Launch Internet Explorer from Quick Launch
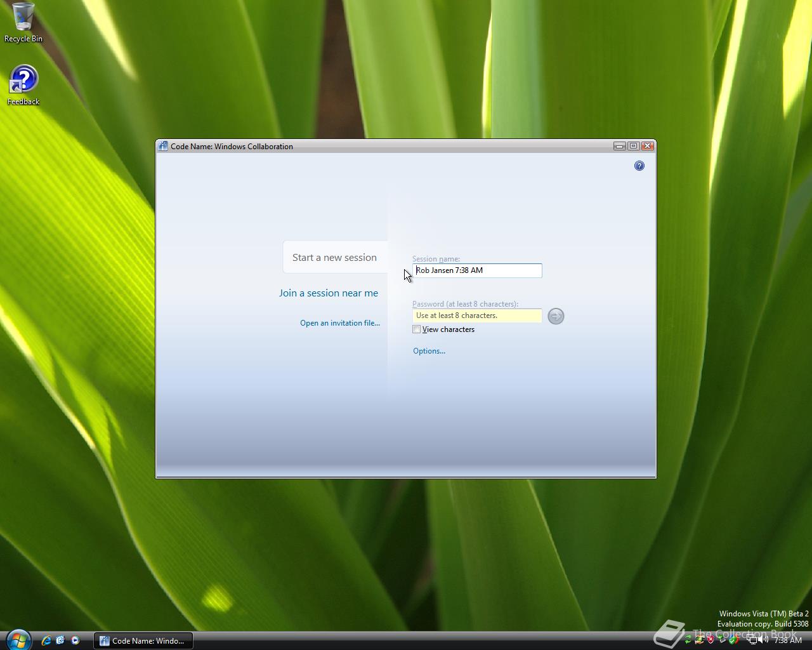The height and width of the screenshot is (650, 812). coord(46,640)
